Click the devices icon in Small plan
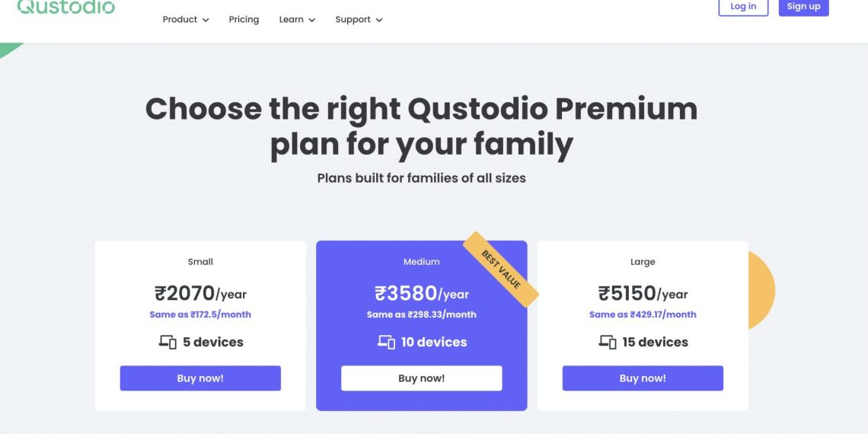Screen dimensions: 868x434 click(168, 343)
